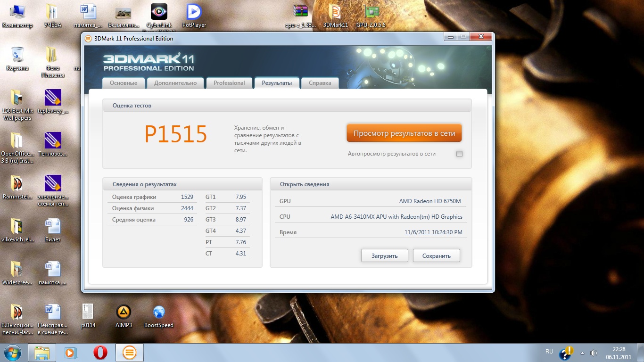Select the Результаты tab
The image size is (644, 362).
277,83
